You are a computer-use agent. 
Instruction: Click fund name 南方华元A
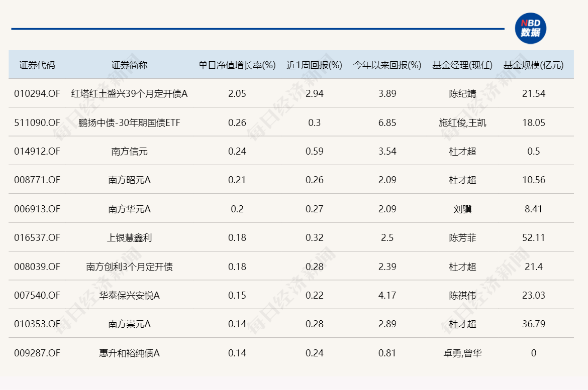tap(129, 209)
